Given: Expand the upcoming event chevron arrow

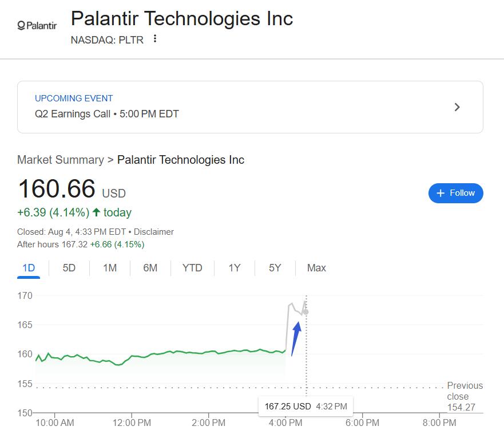Looking at the screenshot, I should pyautogui.click(x=457, y=107).
